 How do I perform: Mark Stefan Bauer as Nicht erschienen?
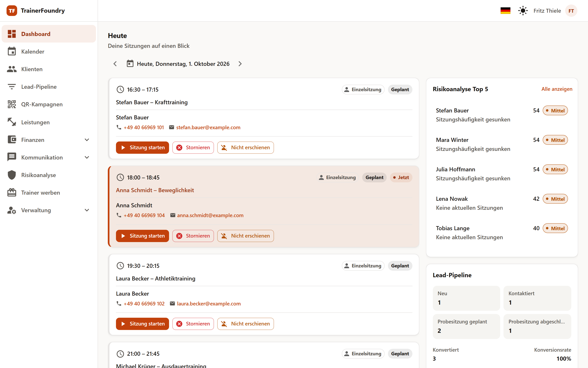pos(245,147)
